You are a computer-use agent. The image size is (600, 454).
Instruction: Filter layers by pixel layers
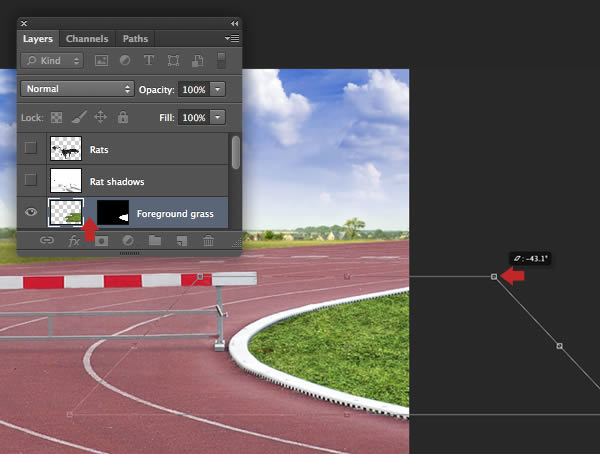coord(101,60)
